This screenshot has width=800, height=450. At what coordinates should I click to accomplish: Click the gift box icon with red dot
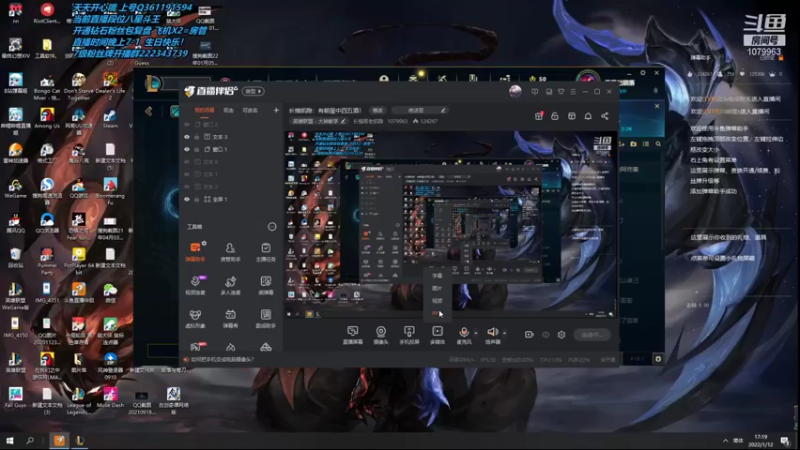(539, 116)
